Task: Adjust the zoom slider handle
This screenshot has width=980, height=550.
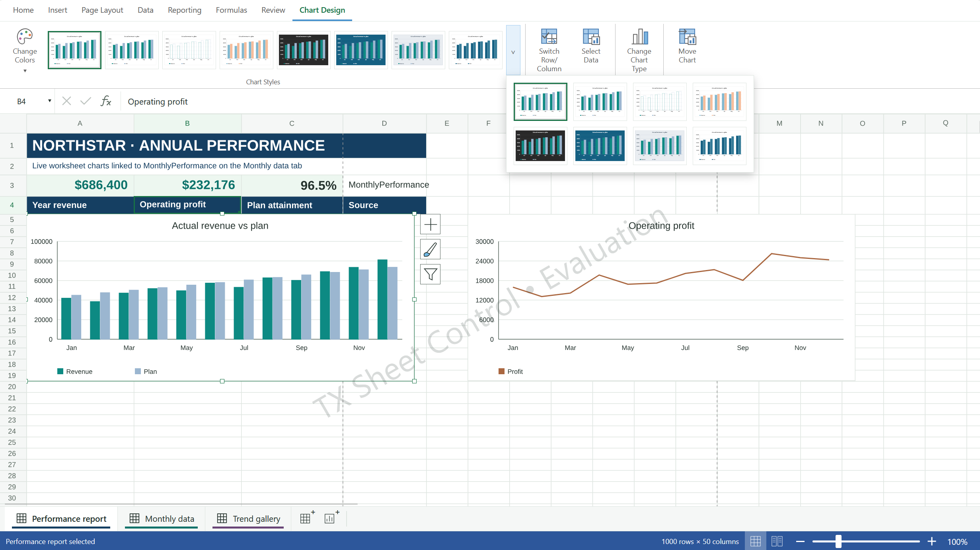Action: point(838,542)
